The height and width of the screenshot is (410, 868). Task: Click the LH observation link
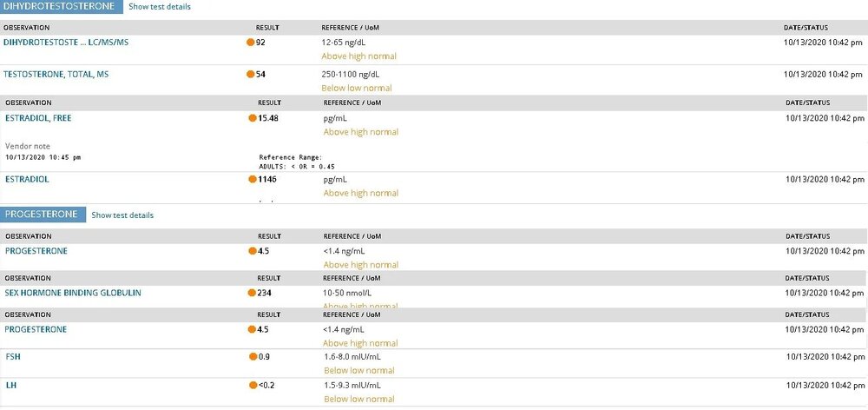coord(10,385)
